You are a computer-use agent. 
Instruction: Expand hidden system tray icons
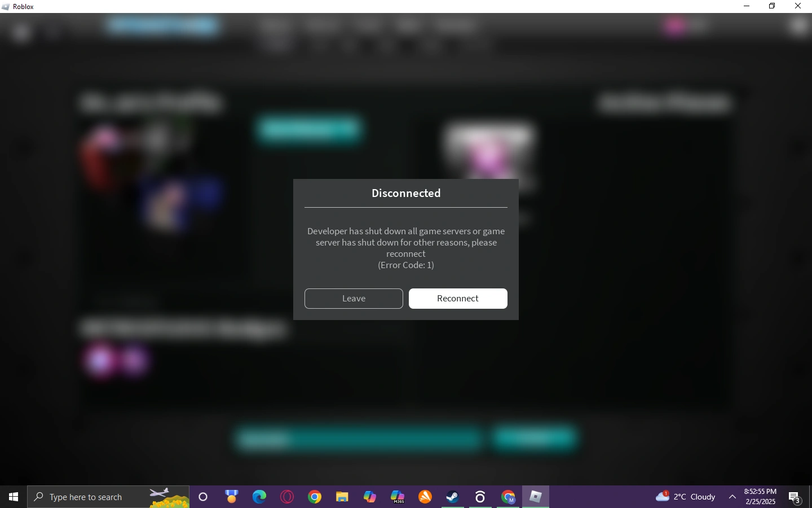point(733,497)
